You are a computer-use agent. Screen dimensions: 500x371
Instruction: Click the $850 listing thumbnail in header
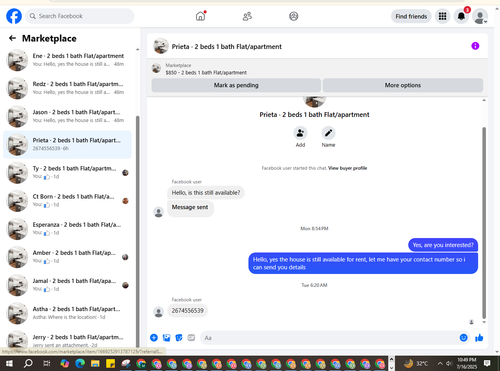(156, 69)
